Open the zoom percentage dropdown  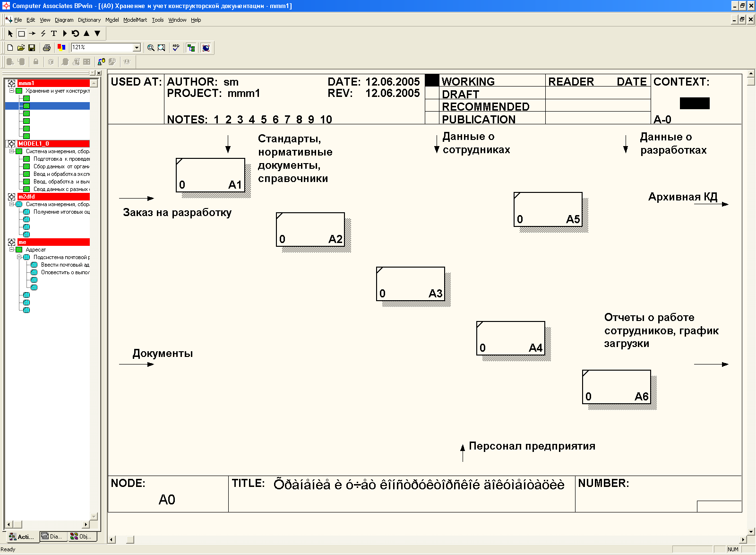(x=137, y=47)
